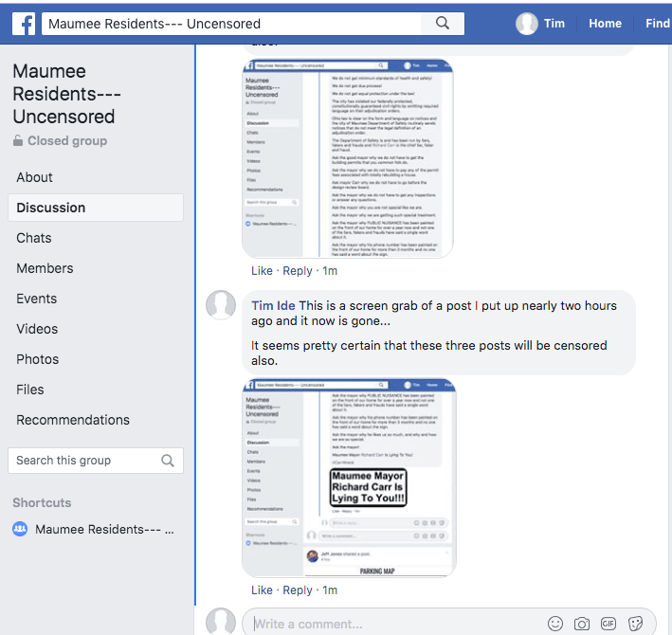Click the magnifier in Search this group
672x635 pixels.
[168, 461]
